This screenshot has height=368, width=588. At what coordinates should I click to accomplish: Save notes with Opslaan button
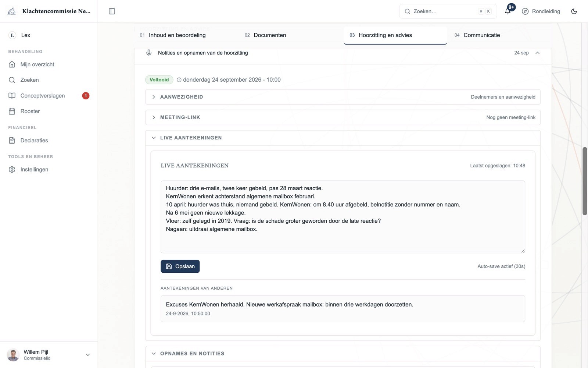[x=180, y=266]
